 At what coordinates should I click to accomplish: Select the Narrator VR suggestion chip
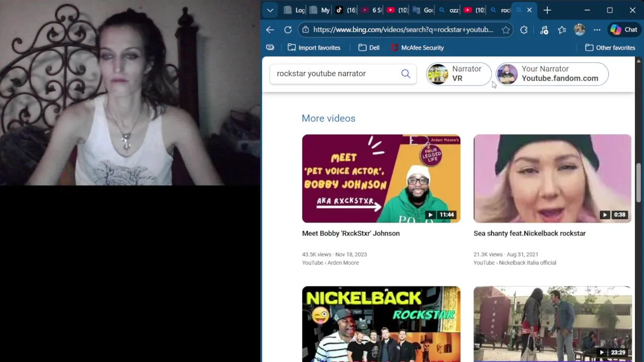(459, 74)
